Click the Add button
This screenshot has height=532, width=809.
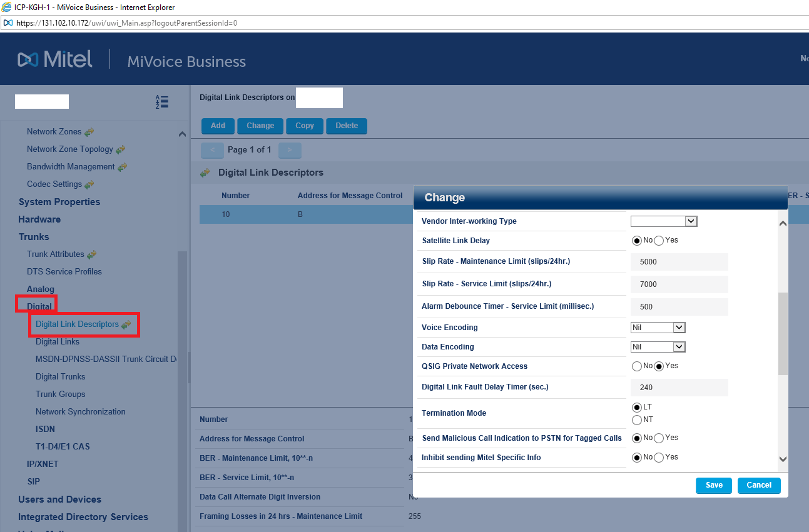click(218, 126)
